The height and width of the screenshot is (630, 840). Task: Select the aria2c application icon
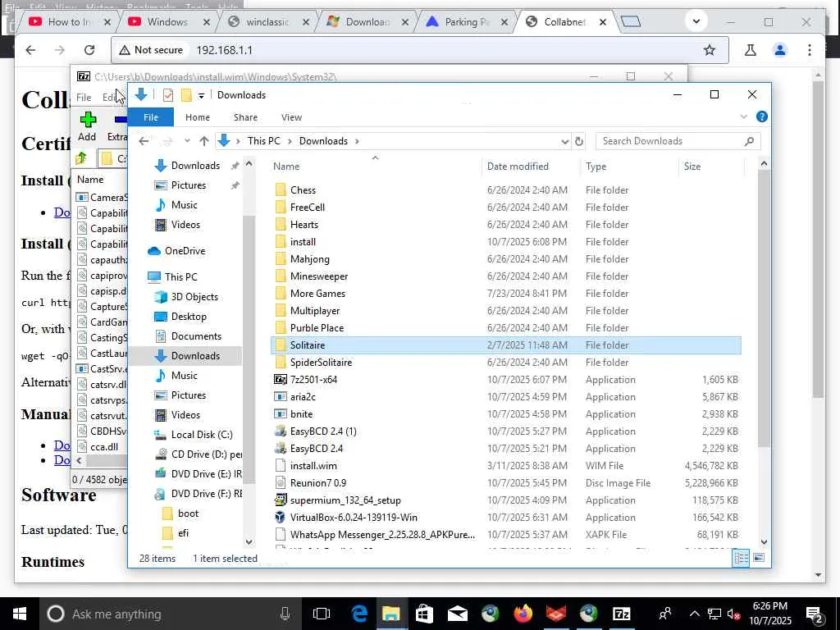281,397
